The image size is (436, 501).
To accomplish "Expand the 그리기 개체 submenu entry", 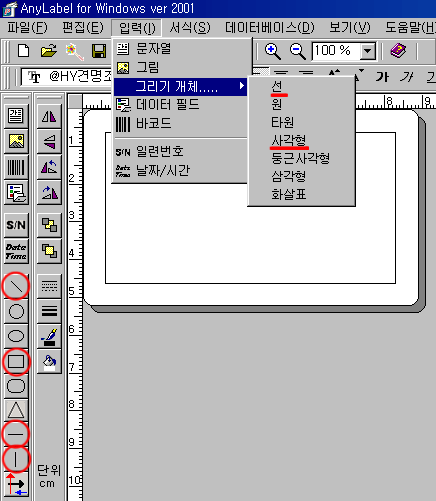I will [x=180, y=87].
